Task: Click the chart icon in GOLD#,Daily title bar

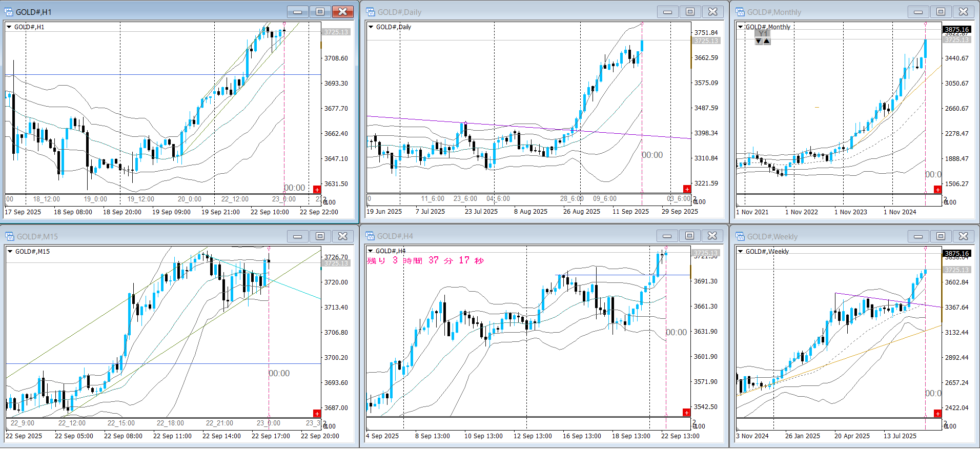Action: [370, 12]
